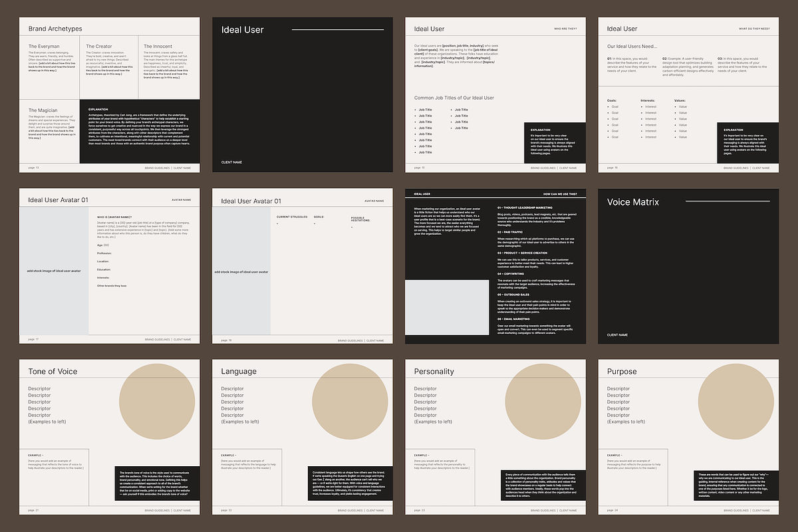The image size is (798, 532).
Task: Select the tan circle on the Language slide
Action: 349,397
